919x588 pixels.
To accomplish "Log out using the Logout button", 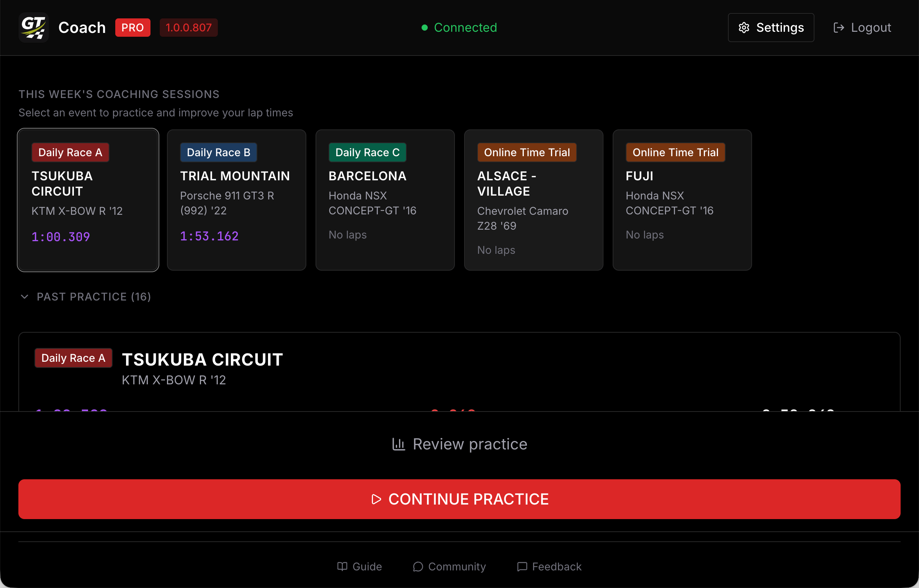I will [x=862, y=28].
